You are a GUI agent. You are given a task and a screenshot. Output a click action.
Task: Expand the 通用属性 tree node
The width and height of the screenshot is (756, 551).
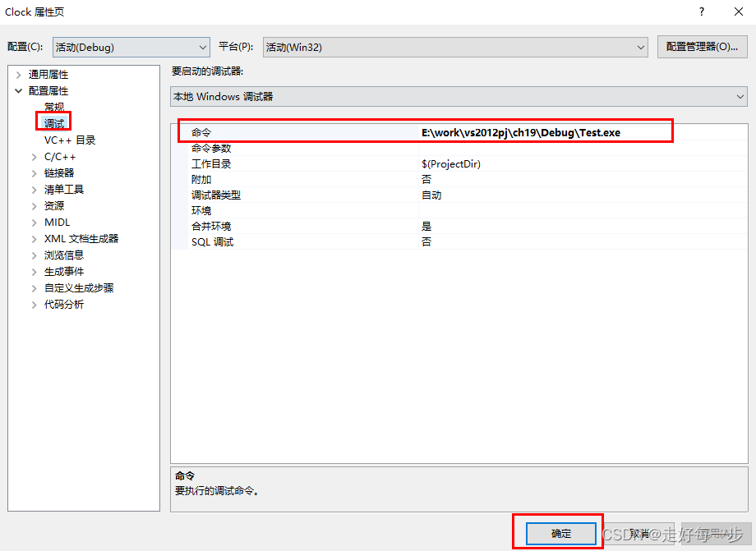[x=18, y=73]
